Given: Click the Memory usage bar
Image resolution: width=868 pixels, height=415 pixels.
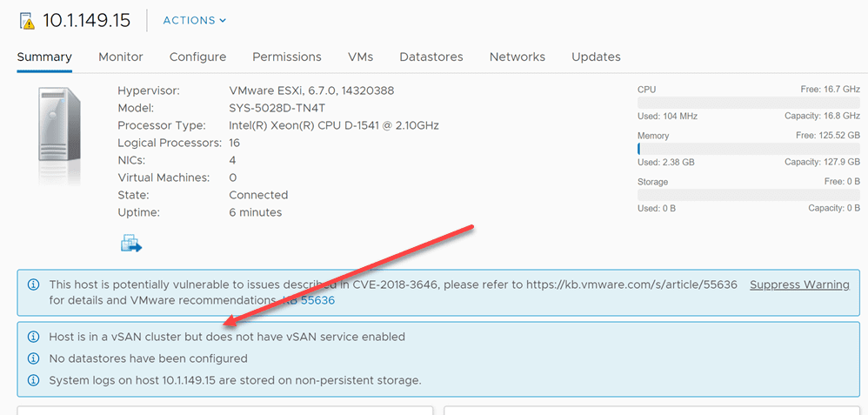Looking at the screenshot, I should 748,149.
